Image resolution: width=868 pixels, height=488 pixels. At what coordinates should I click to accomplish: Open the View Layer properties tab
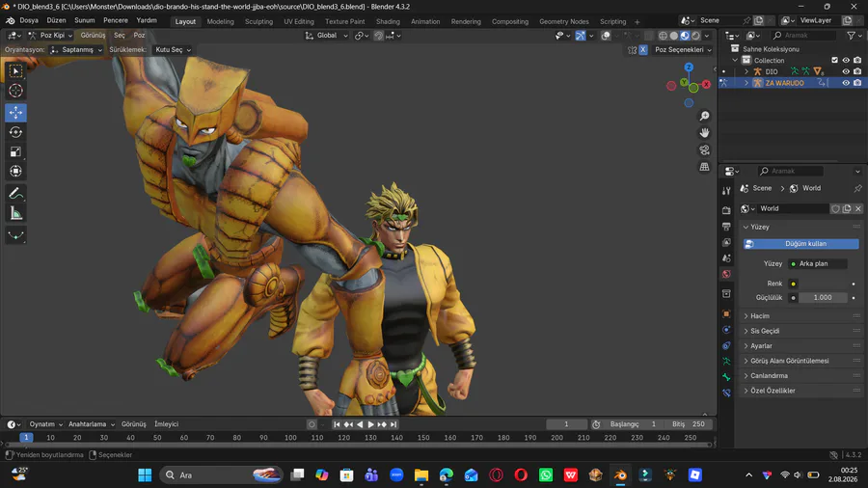[726, 242]
